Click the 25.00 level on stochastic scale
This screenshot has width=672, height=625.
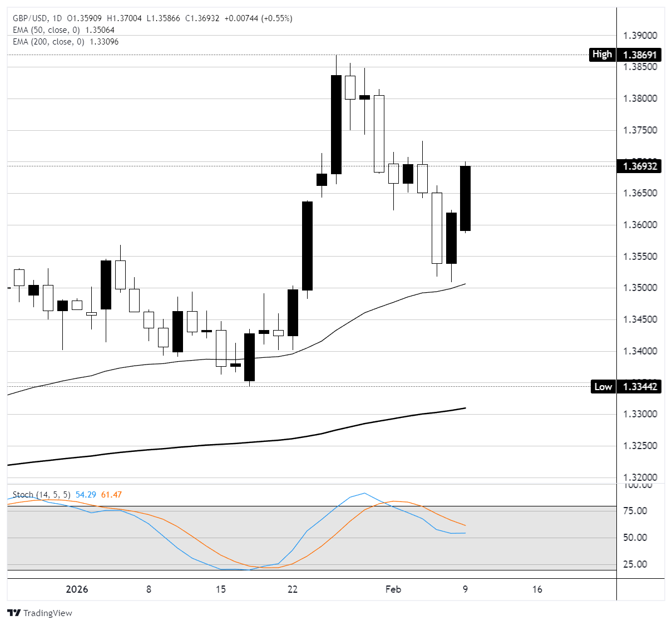(635, 564)
